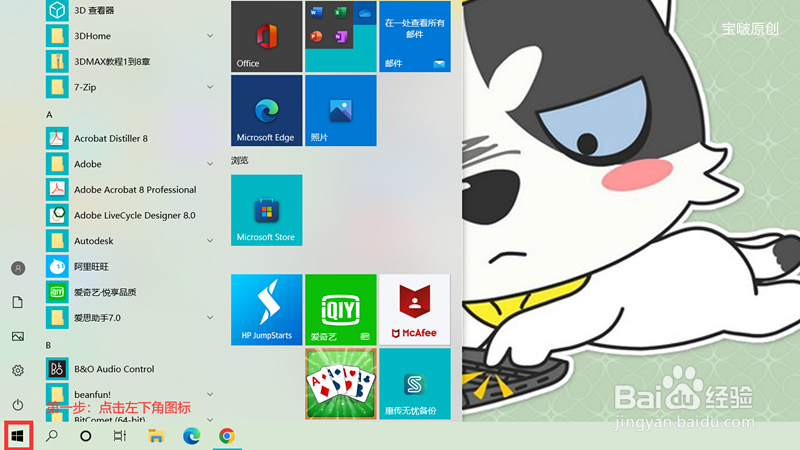Screen dimensions: 800x450
Task: Open the Office tile
Action: click(266, 36)
